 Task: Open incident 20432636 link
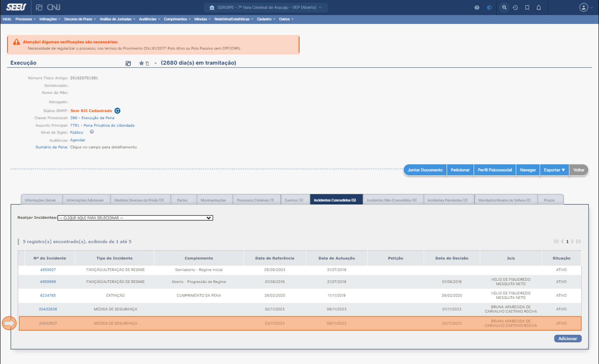tap(48, 310)
